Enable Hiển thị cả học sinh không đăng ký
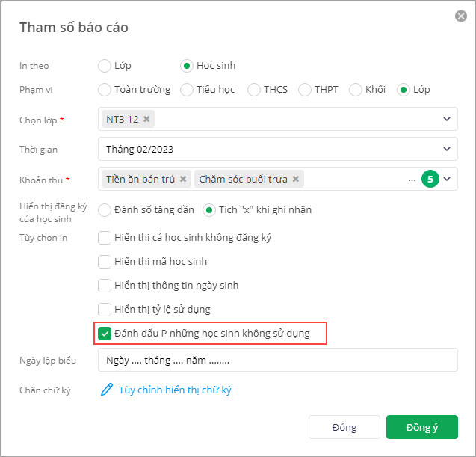Viewport: 476px width, 457px height. (105, 238)
